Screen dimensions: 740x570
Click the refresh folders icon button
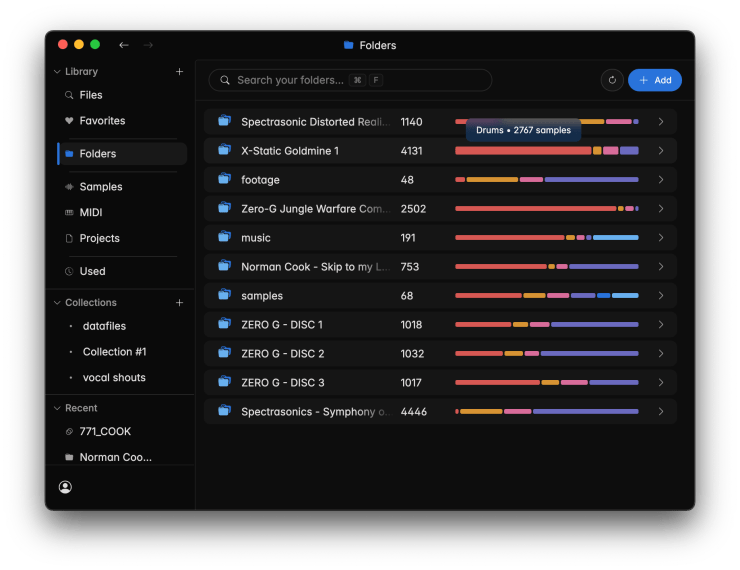612,80
